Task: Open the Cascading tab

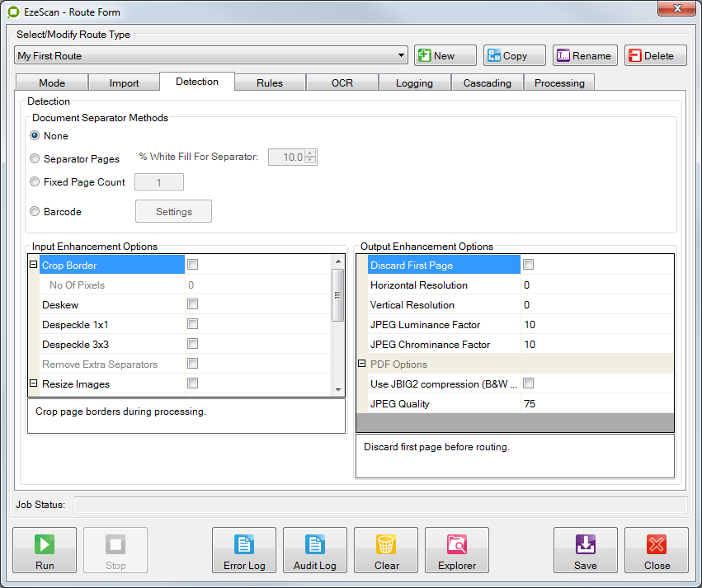Action: (x=487, y=82)
